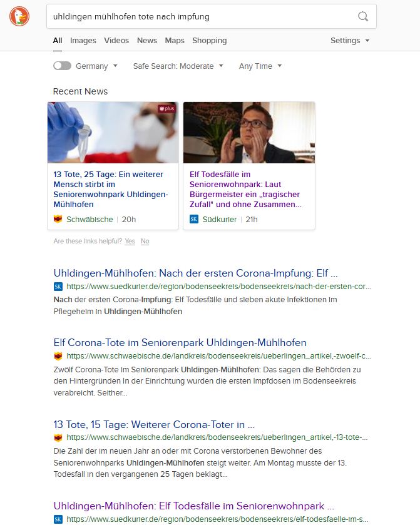Open '13 Tote, 15 Tage: Weiterer Corona-Toter' result
Viewport: 420px width, 525px height.
(x=154, y=424)
